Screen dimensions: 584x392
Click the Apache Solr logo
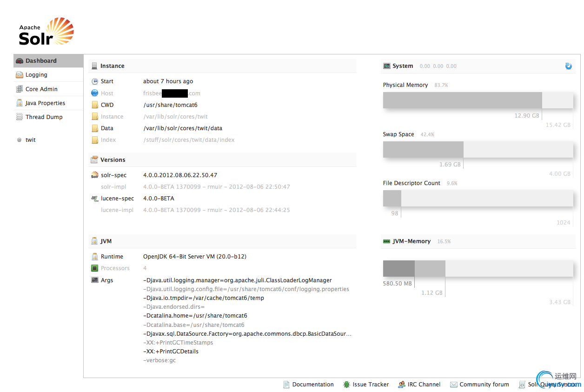[x=46, y=32]
